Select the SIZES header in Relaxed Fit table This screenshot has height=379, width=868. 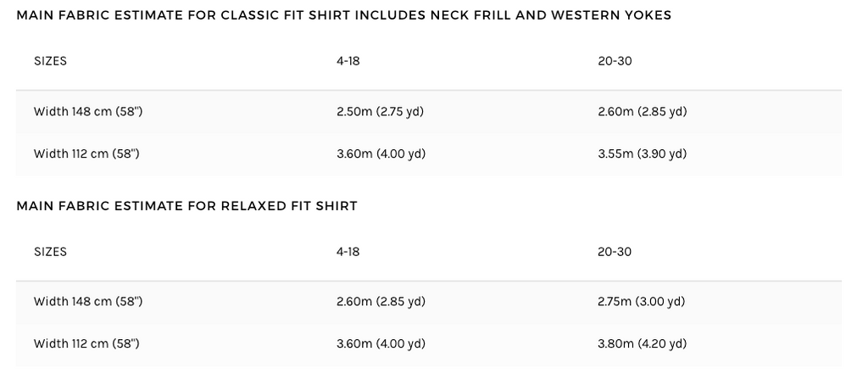pyautogui.click(x=50, y=252)
